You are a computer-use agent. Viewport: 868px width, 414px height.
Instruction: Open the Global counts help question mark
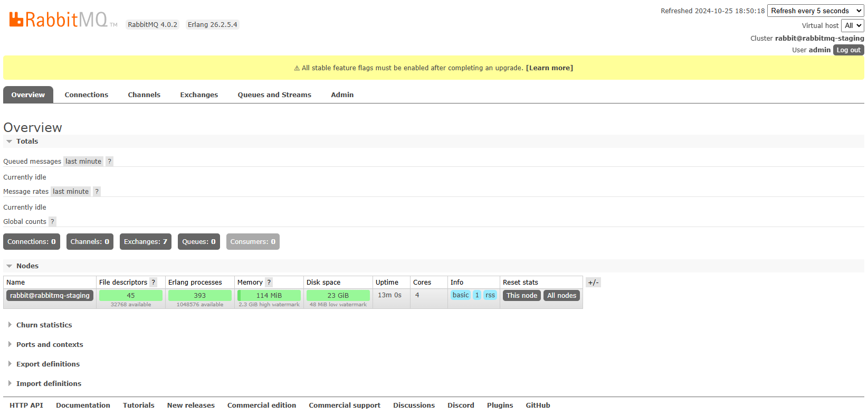coord(52,222)
